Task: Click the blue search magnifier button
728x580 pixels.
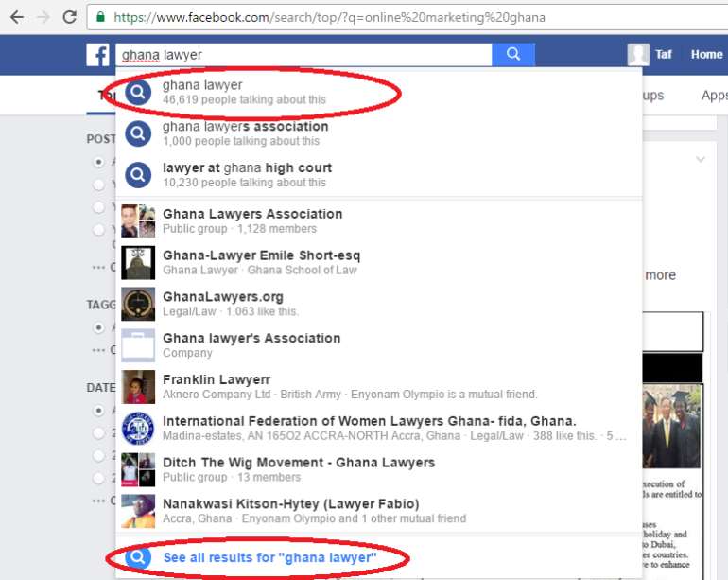Action: [x=513, y=54]
